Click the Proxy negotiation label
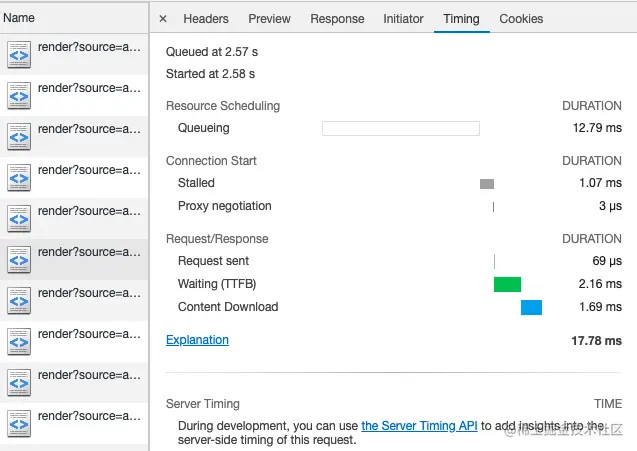The image size is (637, 451). tap(225, 206)
